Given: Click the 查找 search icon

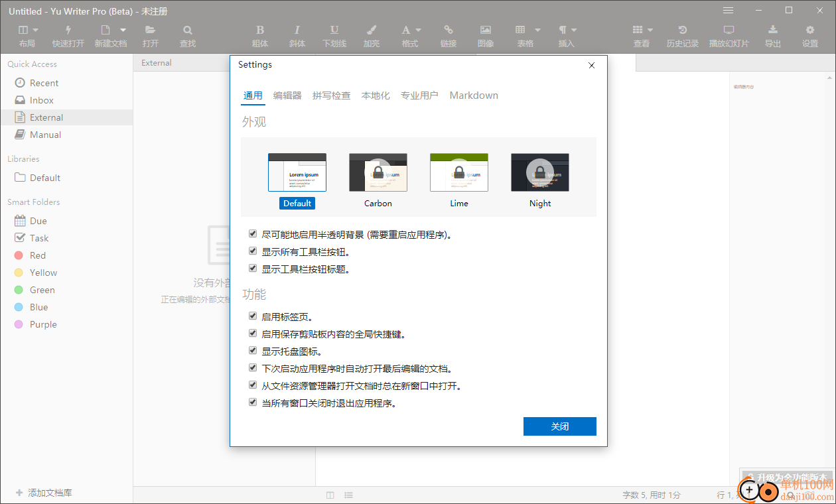Looking at the screenshot, I should tap(188, 30).
